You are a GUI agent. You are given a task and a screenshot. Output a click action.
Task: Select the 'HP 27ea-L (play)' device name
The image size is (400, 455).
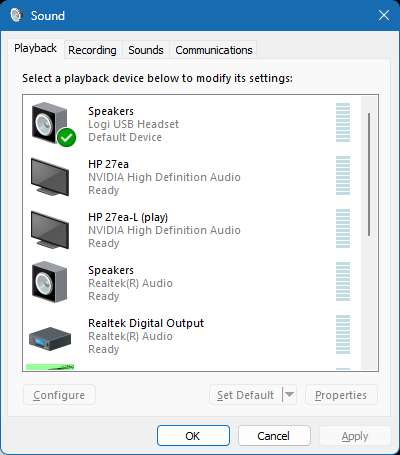tap(128, 217)
